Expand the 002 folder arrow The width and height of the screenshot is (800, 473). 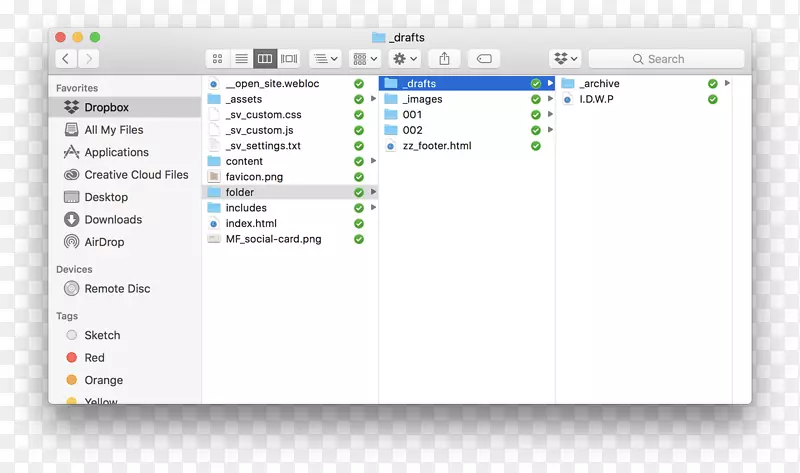[x=551, y=130]
